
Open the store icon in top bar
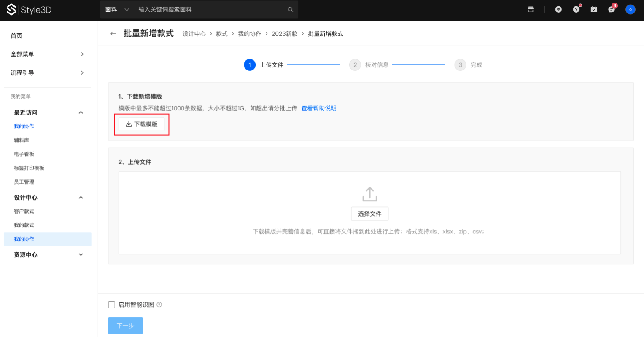pos(531,9)
